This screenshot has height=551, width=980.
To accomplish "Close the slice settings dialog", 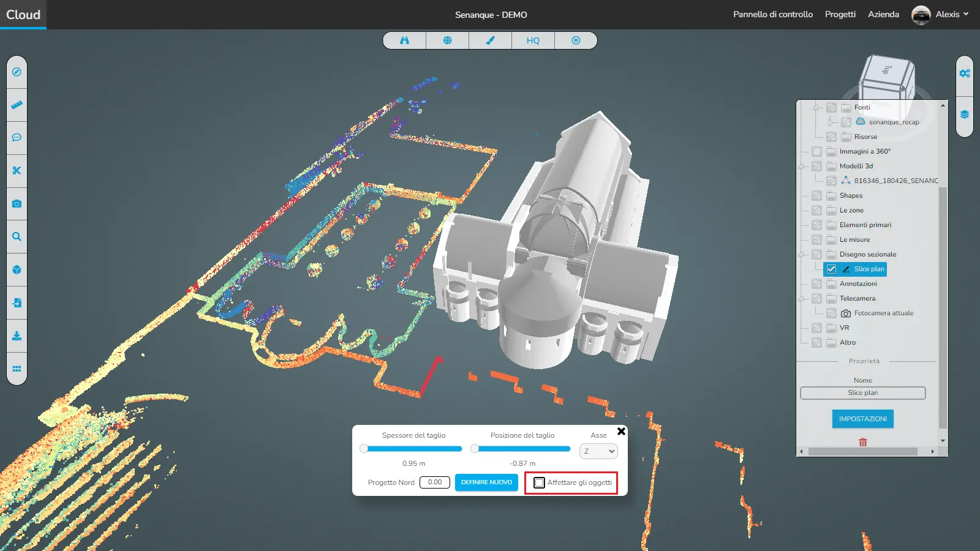I will coord(621,431).
